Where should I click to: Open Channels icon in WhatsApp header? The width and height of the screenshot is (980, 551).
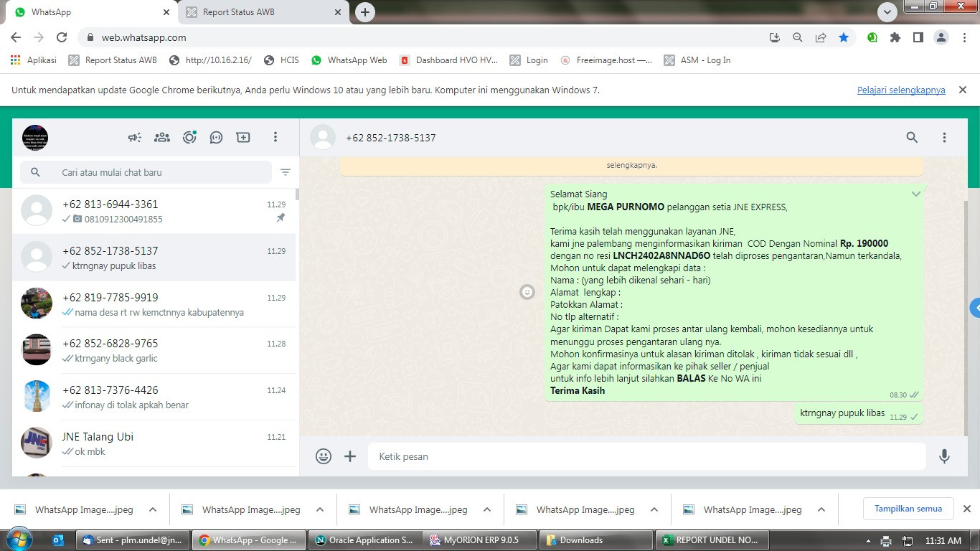[x=216, y=137]
